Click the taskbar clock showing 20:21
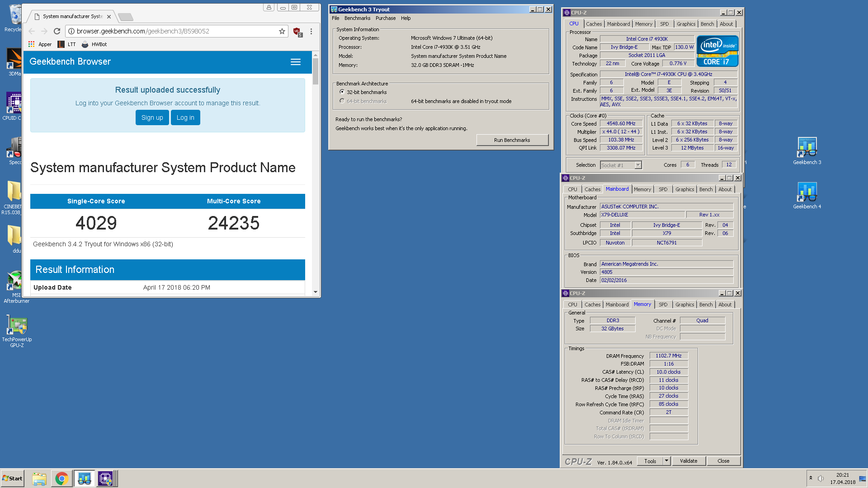Screen dimensions: 868x488 (843, 479)
